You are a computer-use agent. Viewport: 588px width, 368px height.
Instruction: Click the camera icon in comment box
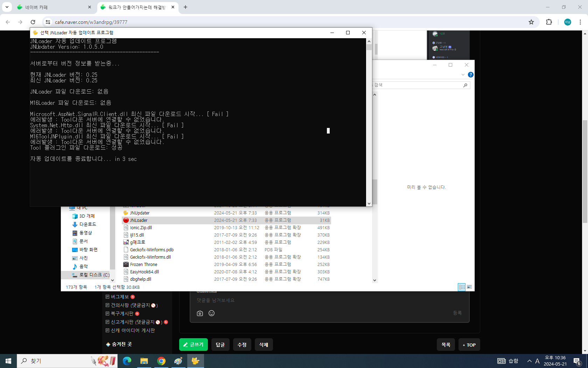click(x=200, y=313)
